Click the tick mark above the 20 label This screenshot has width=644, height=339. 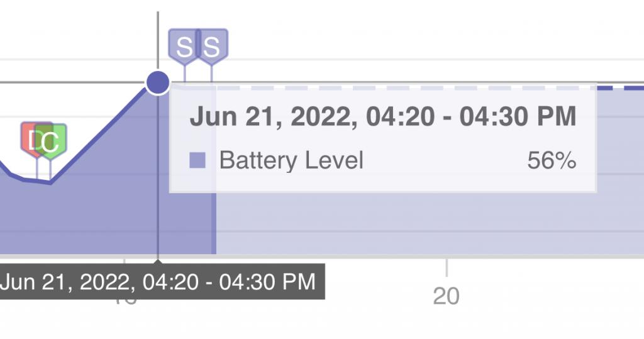click(447, 267)
